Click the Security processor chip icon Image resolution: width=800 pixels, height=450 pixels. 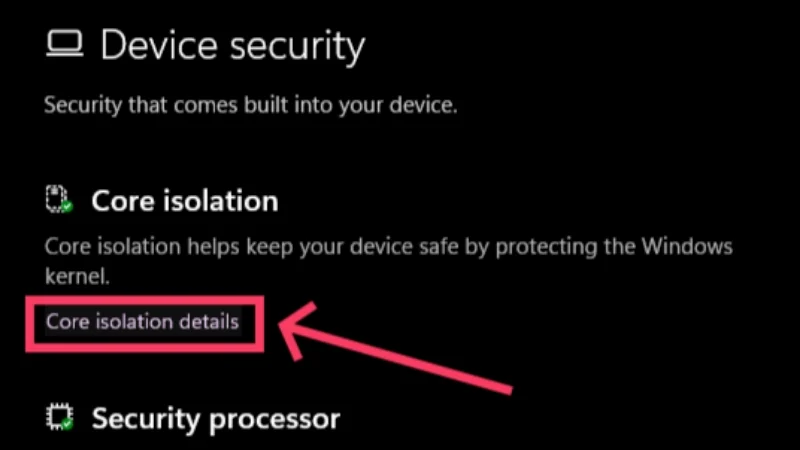pos(59,417)
